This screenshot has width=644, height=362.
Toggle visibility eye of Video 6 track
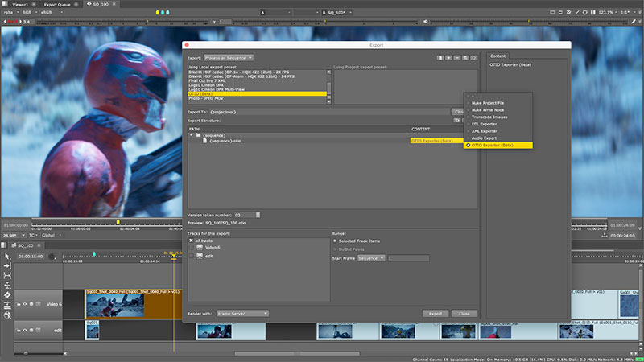25,305
